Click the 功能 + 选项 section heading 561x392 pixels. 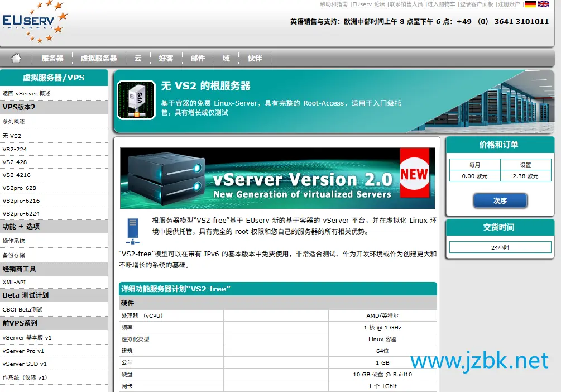[x=54, y=227]
